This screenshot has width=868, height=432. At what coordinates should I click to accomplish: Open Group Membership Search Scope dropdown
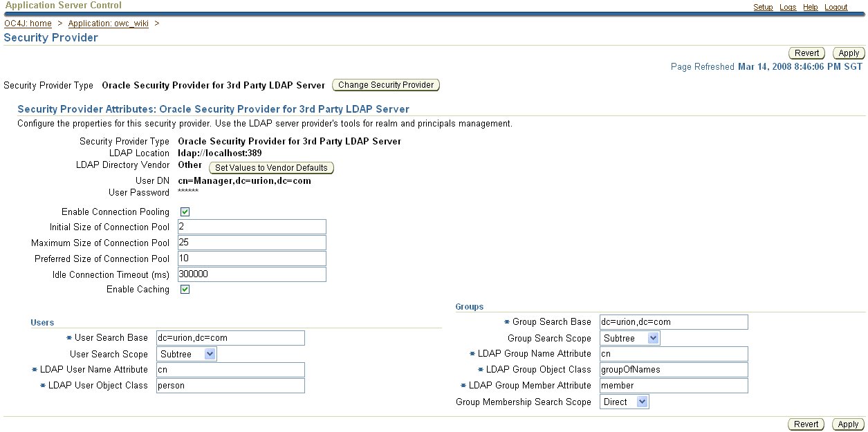(x=625, y=402)
